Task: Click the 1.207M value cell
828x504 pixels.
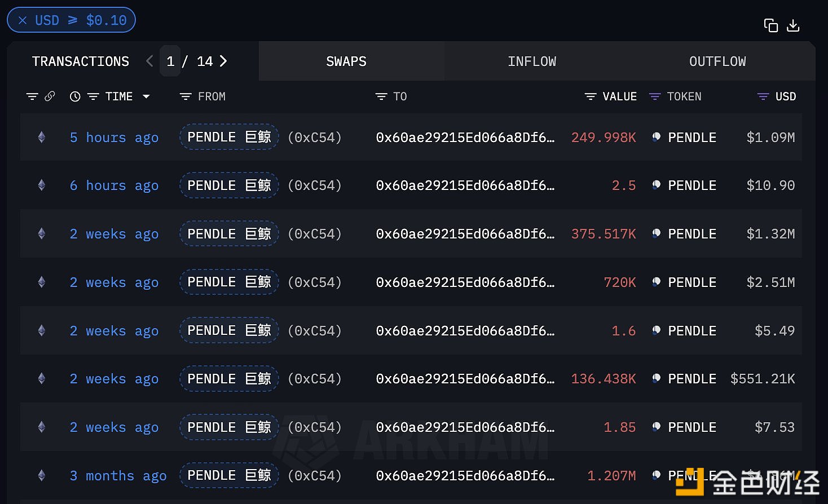Action: click(x=611, y=476)
